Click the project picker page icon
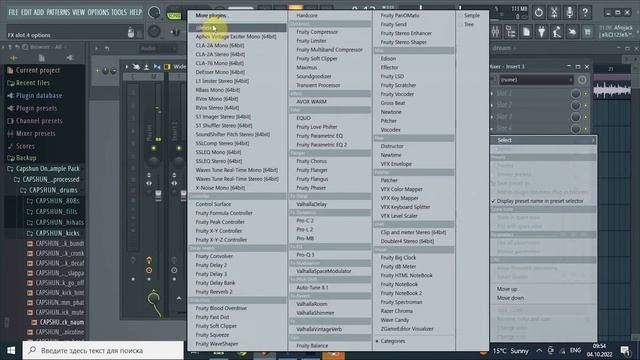 [526, 32]
